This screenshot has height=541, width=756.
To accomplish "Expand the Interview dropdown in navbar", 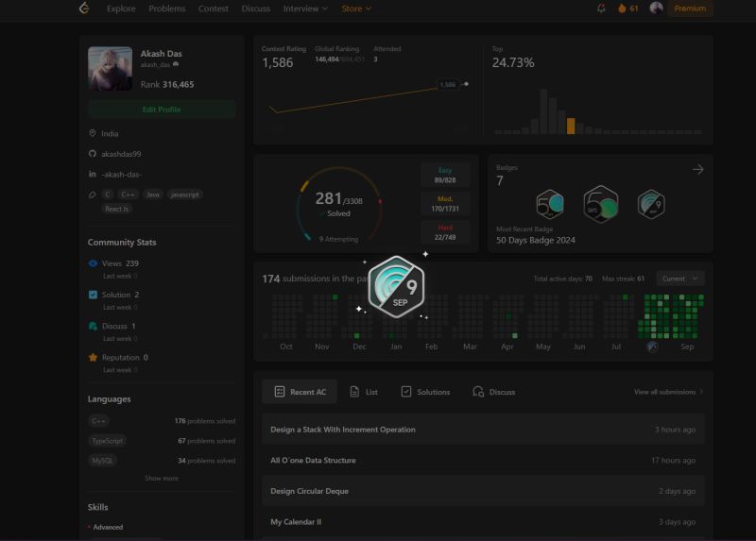I will tap(305, 8).
